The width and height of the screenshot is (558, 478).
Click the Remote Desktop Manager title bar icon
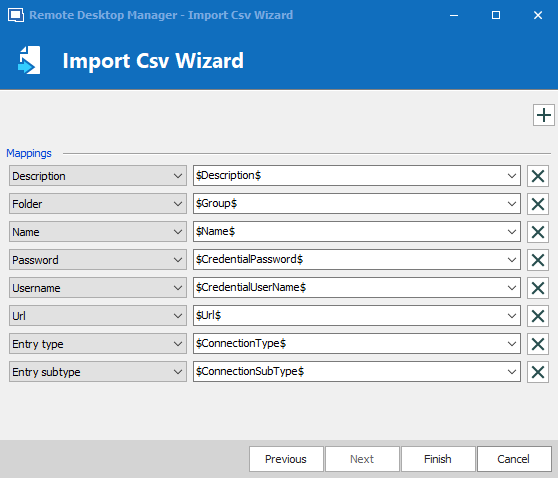pyautogui.click(x=16, y=15)
